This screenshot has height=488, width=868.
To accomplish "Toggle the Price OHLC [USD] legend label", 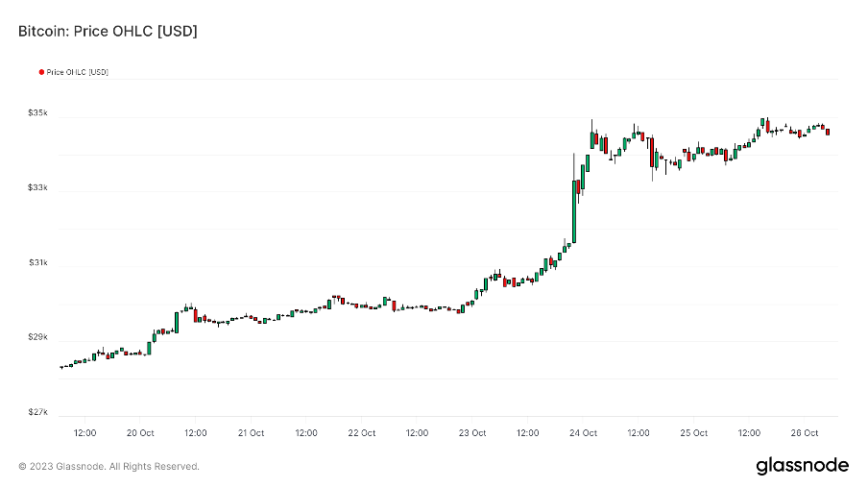I will [x=77, y=72].
